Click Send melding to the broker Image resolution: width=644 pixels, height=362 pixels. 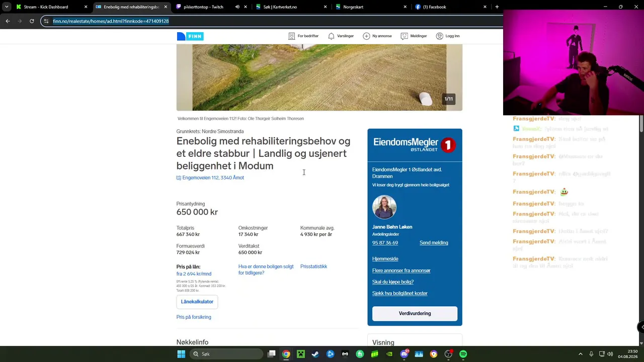tap(434, 243)
